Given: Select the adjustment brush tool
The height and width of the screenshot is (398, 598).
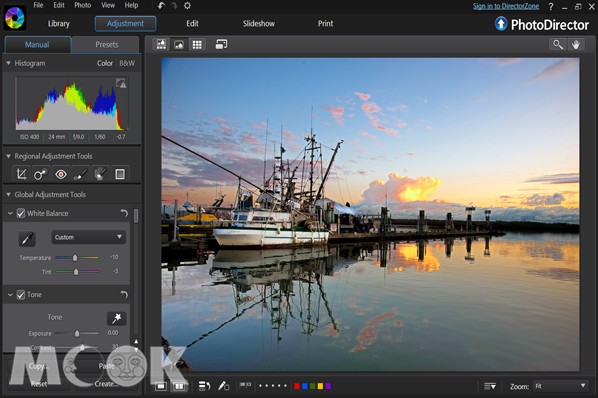Looking at the screenshot, I should pos(80,174).
